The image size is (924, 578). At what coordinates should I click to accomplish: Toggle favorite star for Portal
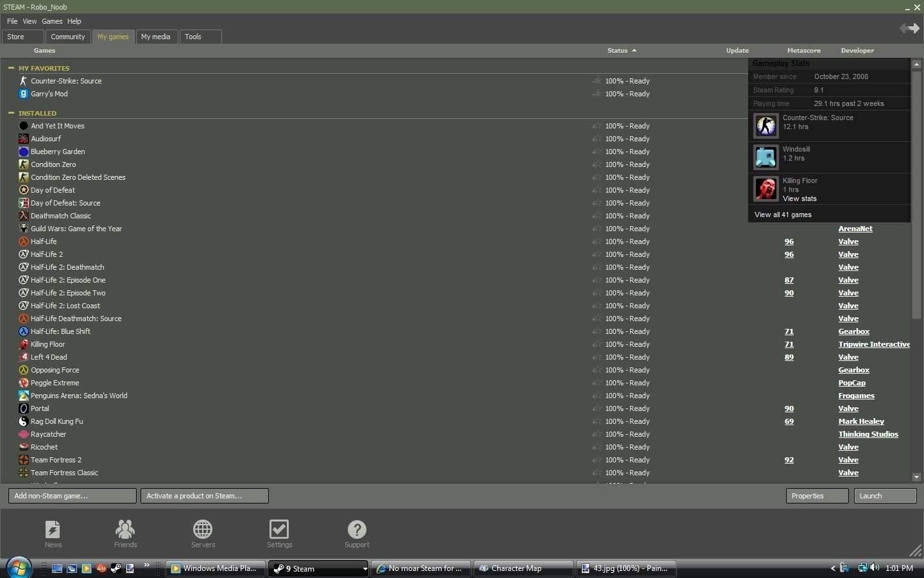[597, 408]
